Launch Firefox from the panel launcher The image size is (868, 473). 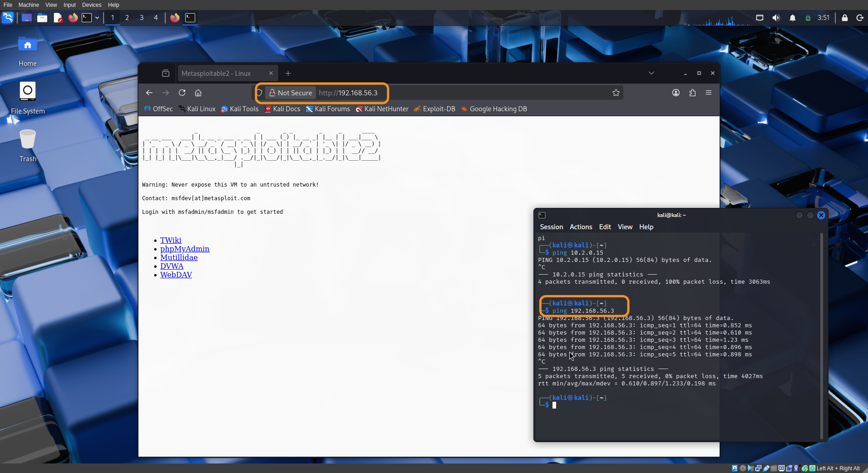click(73, 18)
